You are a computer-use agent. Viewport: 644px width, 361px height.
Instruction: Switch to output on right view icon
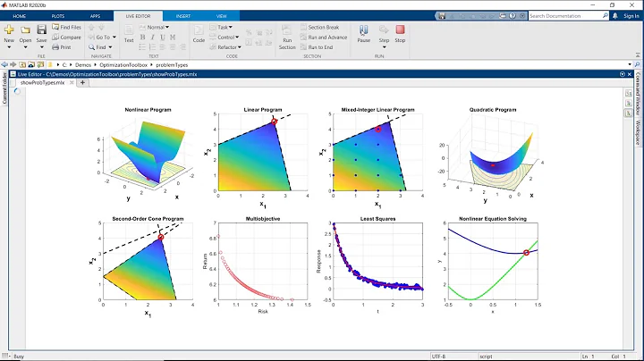point(629,93)
